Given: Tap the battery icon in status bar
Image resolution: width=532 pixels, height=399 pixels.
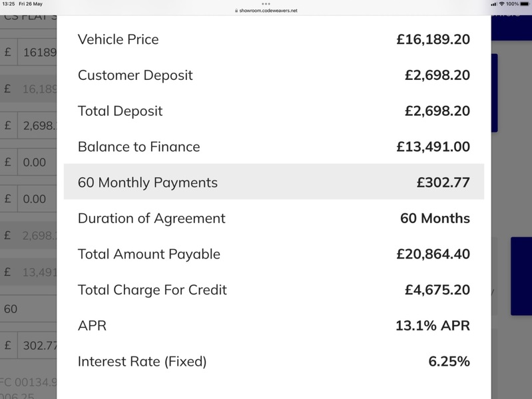Looking at the screenshot, I should [525, 4].
